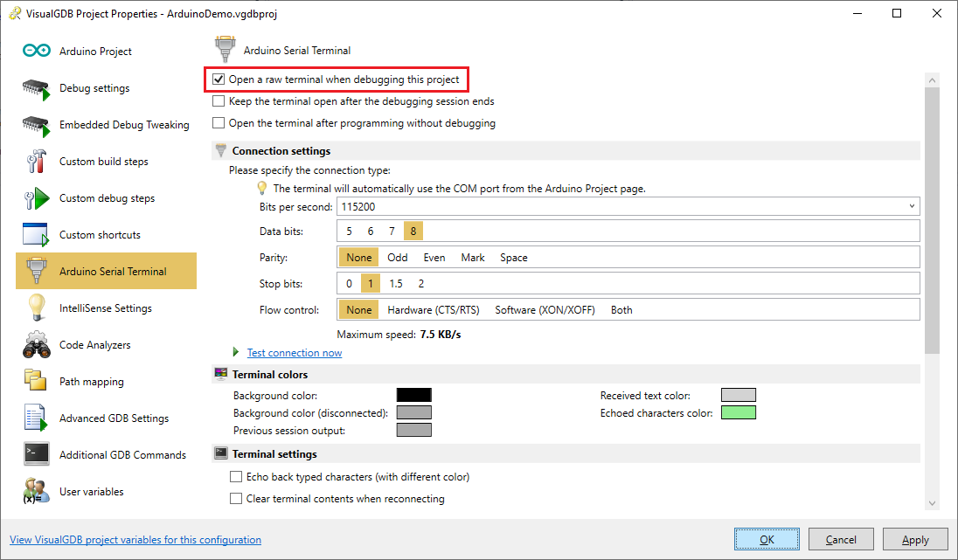Enable Keep the terminal open after debugging ends
Viewport: 958px width, 560px height.
tap(219, 101)
